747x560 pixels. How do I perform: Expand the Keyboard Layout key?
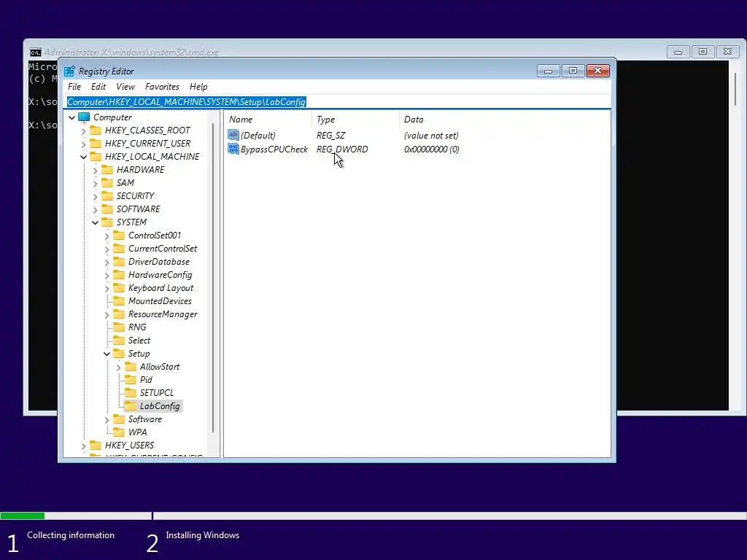[x=107, y=289]
